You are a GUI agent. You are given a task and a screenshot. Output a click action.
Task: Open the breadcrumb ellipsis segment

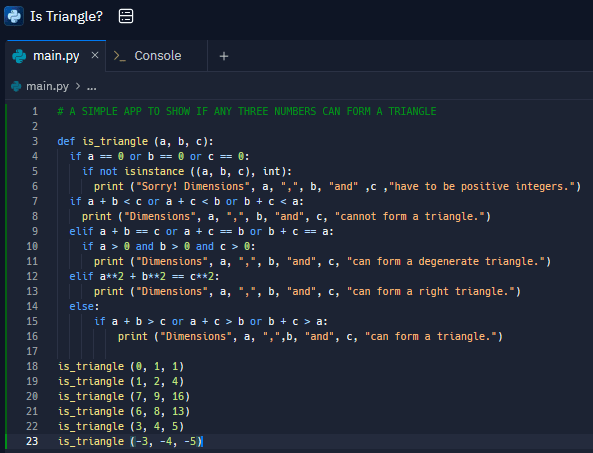92,87
